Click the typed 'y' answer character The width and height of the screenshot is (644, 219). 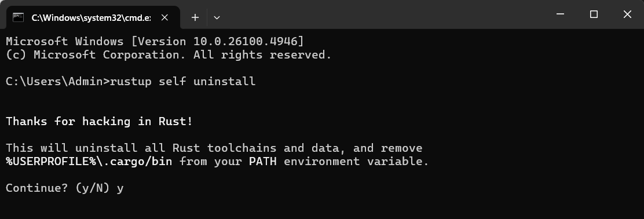(120, 189)
